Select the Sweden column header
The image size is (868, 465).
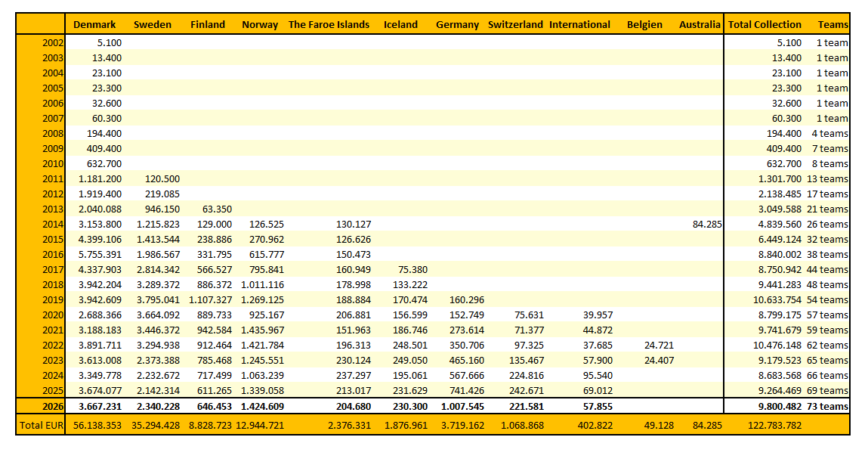[x=153, y=24]
